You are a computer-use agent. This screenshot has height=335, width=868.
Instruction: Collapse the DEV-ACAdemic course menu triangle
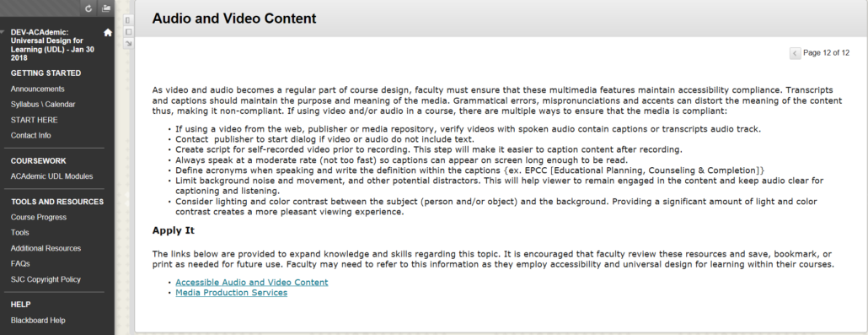click(x=3, y=32)
